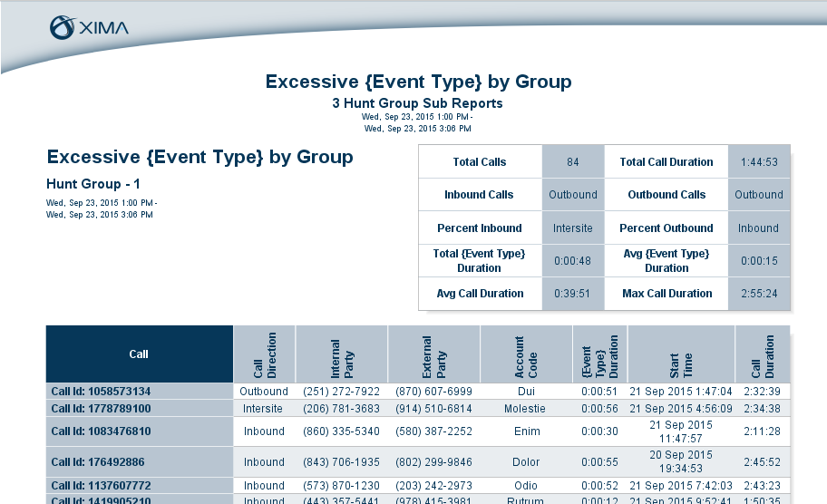Click account code Molestie

525,409
